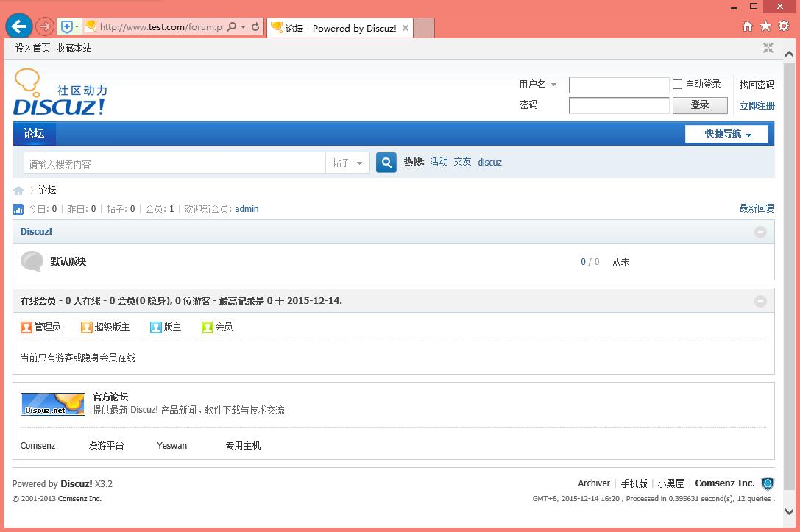The width and height of the screenshot is (800, 532).
Task: Click the Discuz! link in Powered by footer
Action: (x=77, y=483)
